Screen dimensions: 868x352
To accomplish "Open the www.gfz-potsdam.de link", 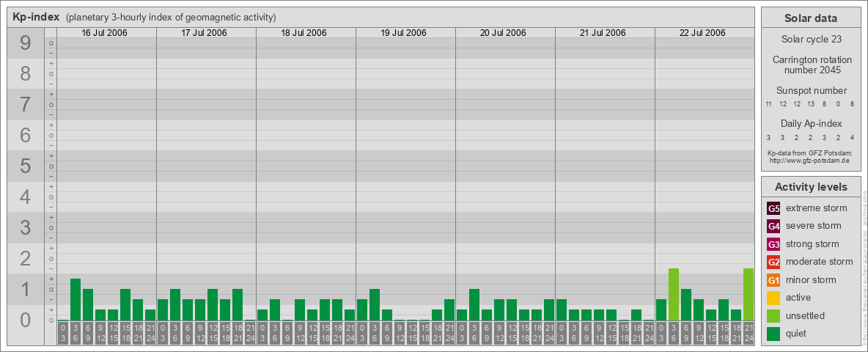I will point(811,161).
